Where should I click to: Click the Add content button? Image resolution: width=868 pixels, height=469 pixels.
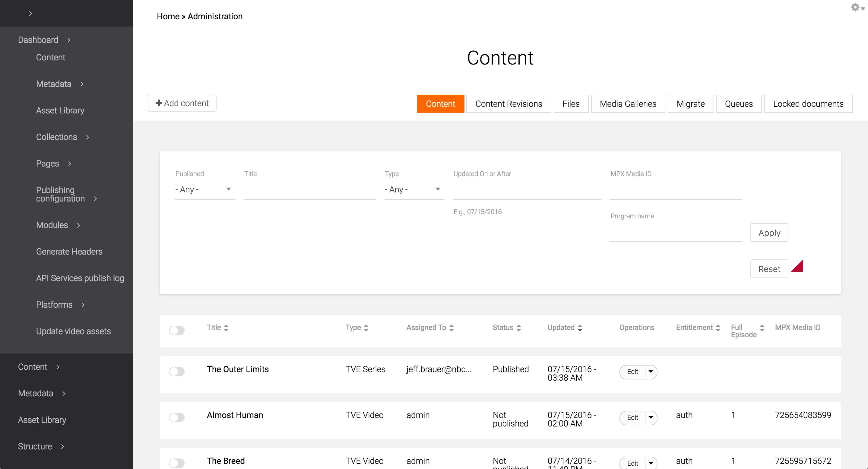[x=182, y=103]
